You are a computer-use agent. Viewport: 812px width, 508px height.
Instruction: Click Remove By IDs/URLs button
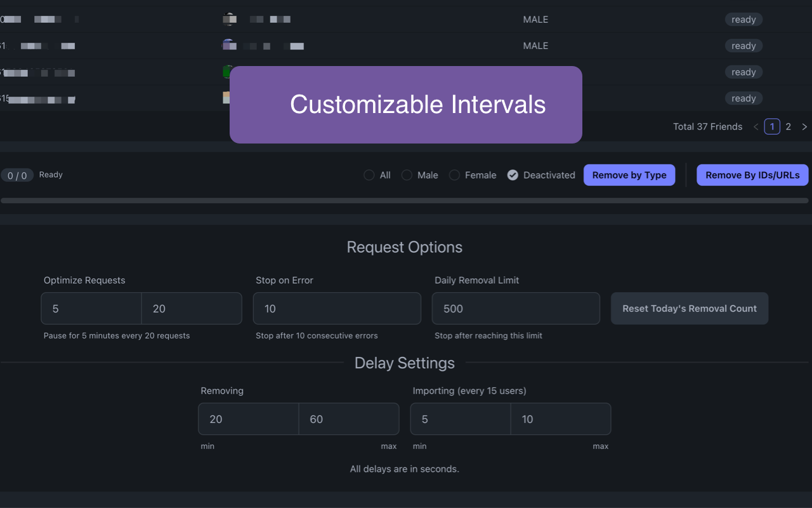(x=752, y=175)
